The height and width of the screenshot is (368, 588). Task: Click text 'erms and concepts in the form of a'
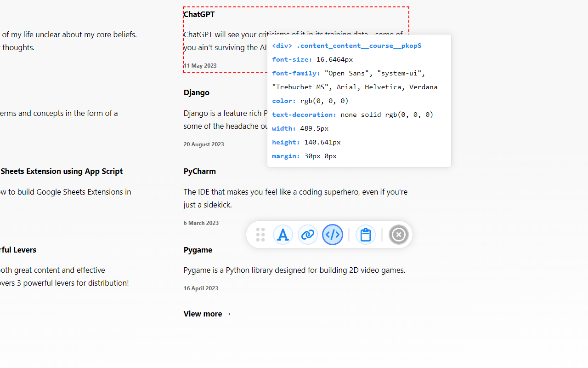pos(59,113)
